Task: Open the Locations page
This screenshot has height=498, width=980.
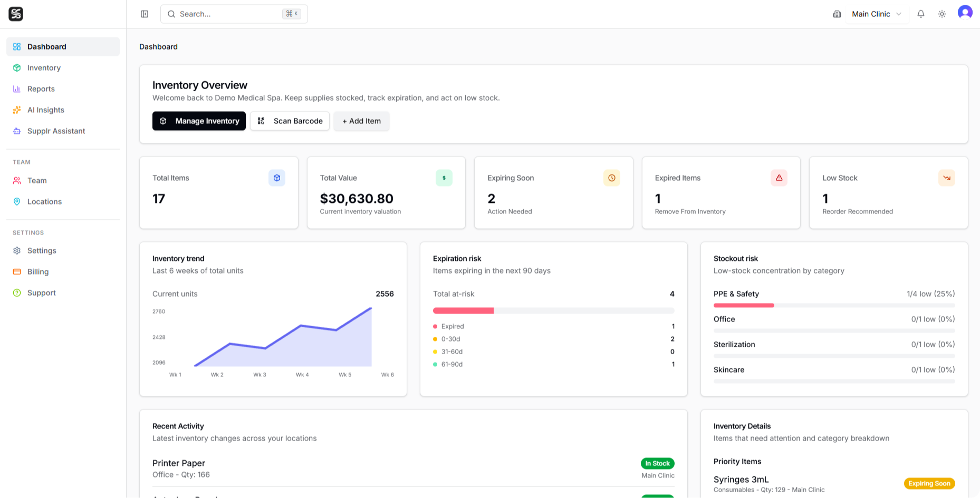Action: point(44,201)
